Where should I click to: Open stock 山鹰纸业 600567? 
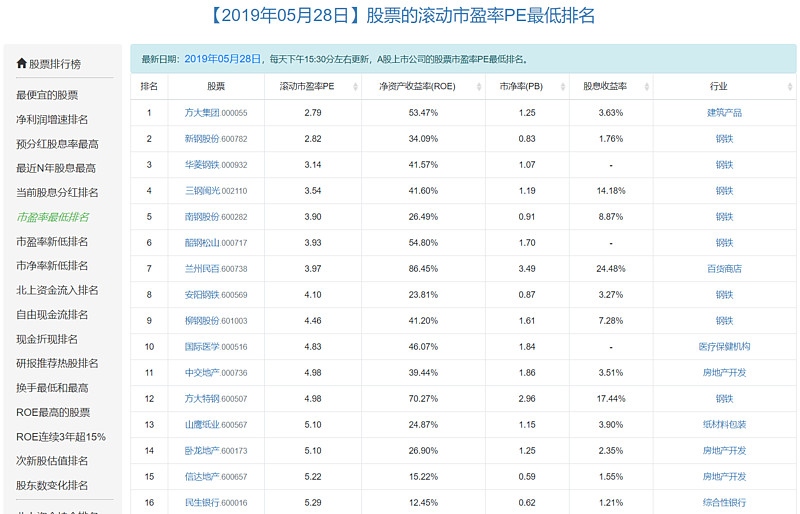[x=216, y=425]
